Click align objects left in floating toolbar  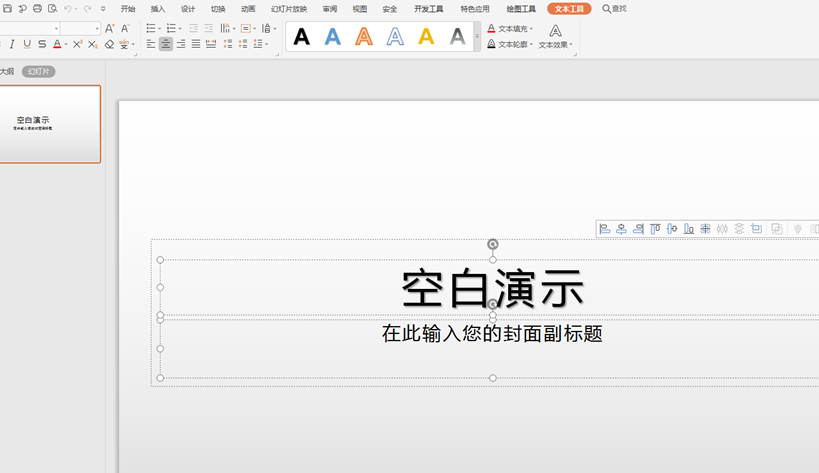(x=604, y=229)
